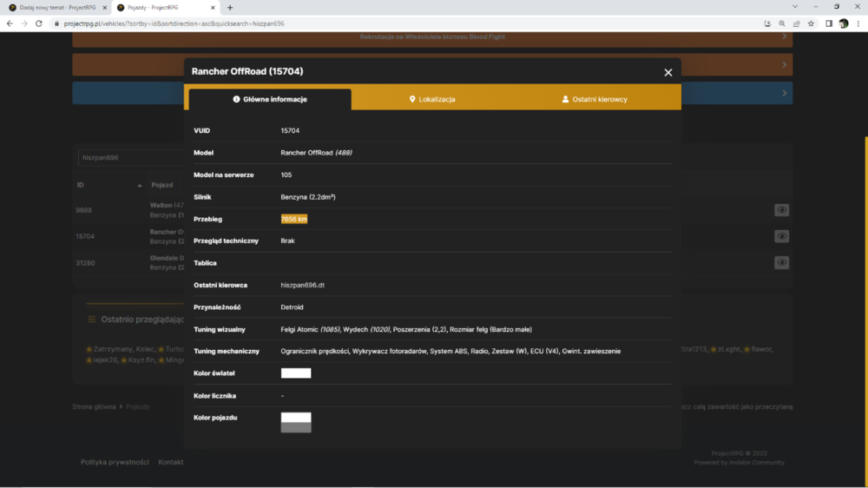Open the browser side panel icon
This screenshot has height=488, width=868.
pos(829,23)
